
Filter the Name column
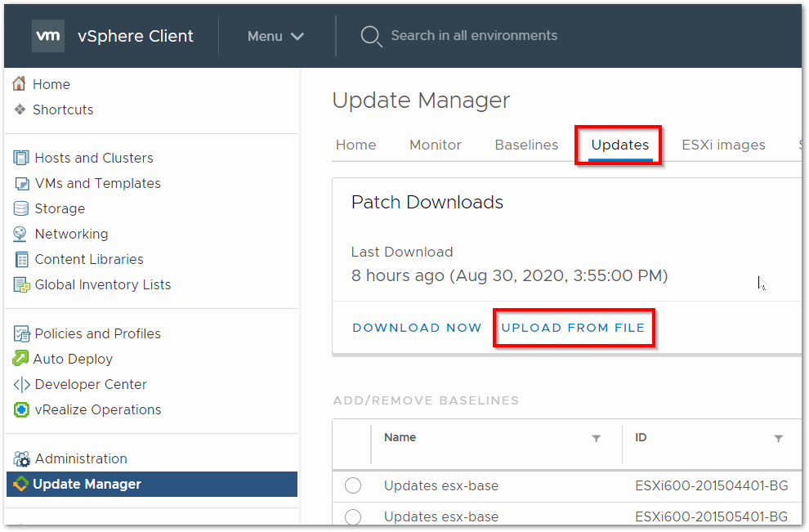tap(596, 439)
